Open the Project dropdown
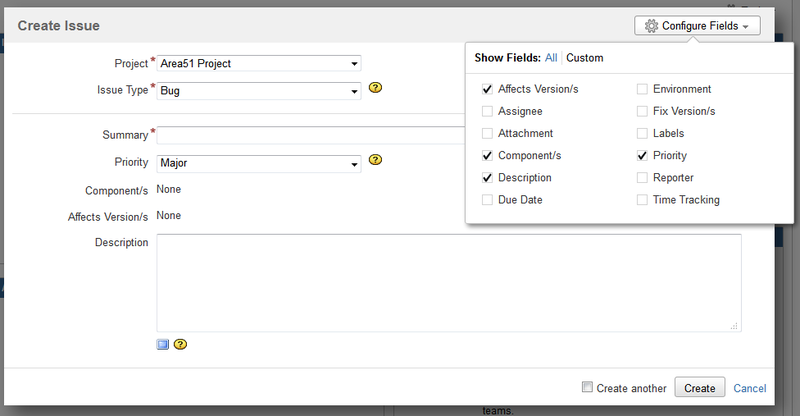The height and width of the screenshot is (416, 800). point(260,64)
